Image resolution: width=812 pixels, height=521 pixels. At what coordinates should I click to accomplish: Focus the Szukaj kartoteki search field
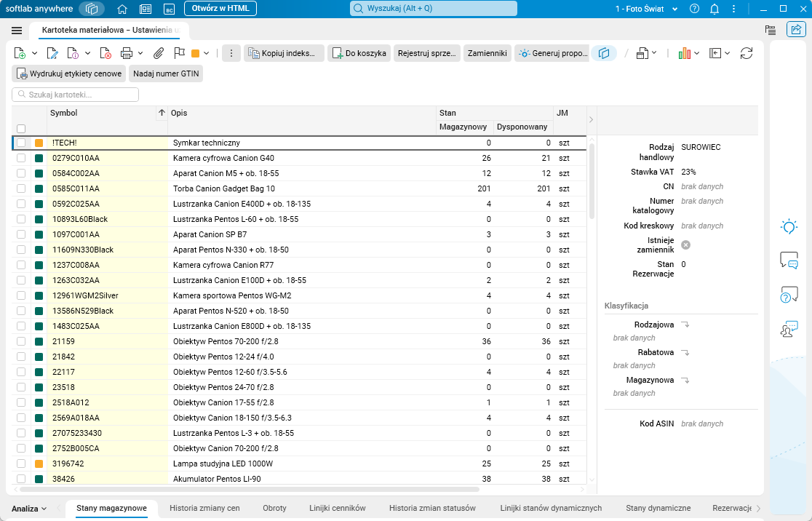(75, 95)
